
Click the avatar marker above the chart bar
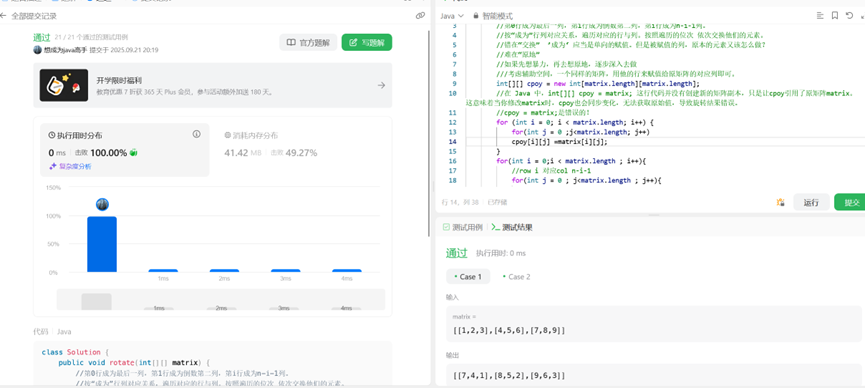coord(102,205)
